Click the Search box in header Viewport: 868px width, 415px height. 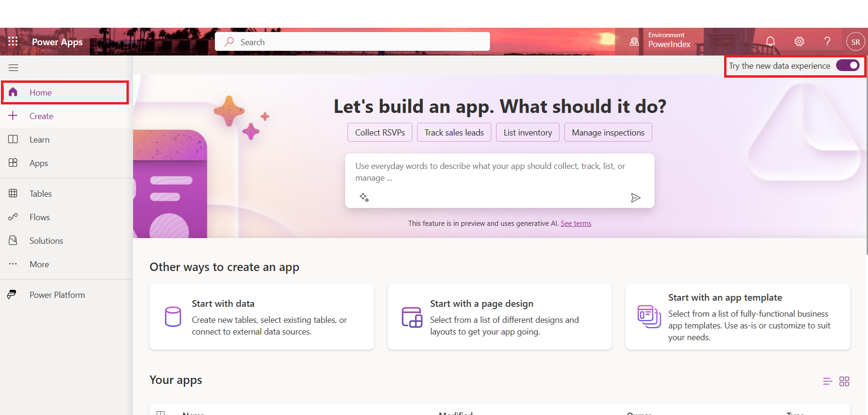click(x=352, y=42)
